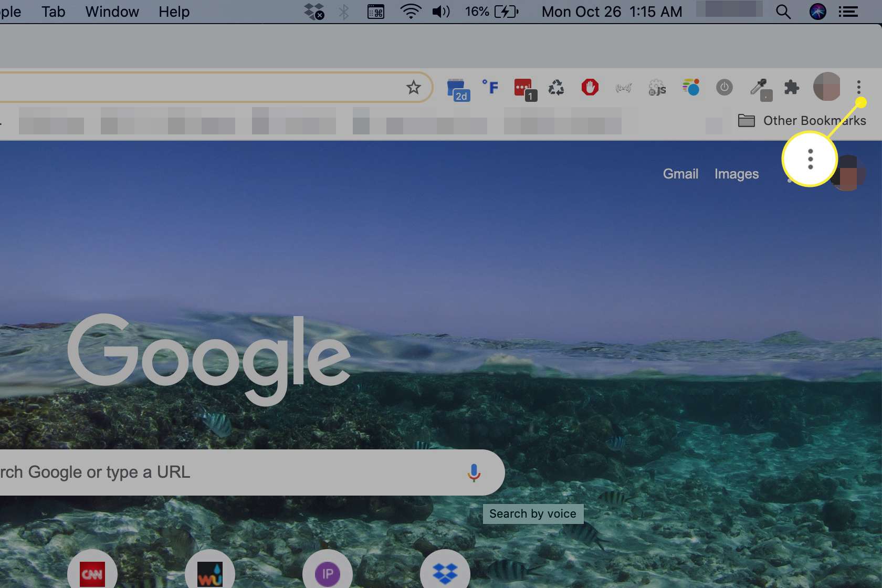Click the Dropbox menu bar icon

click(x=314, y=12)
